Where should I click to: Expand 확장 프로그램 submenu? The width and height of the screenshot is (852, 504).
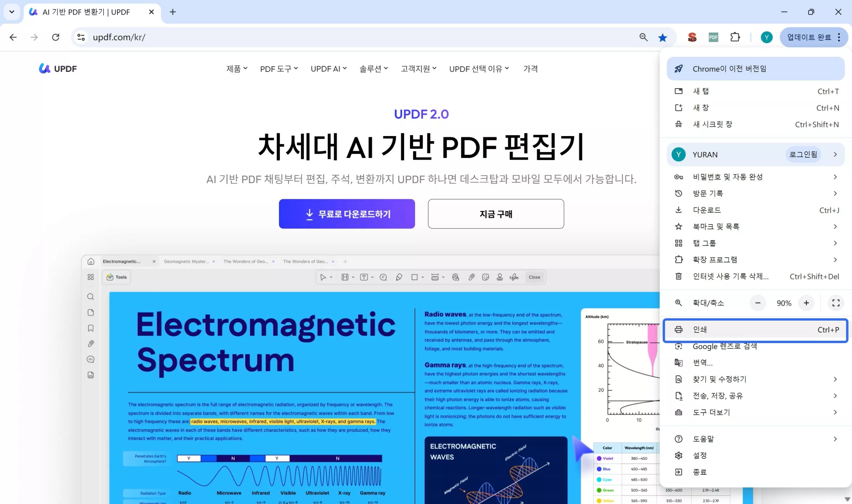point(755,260)
